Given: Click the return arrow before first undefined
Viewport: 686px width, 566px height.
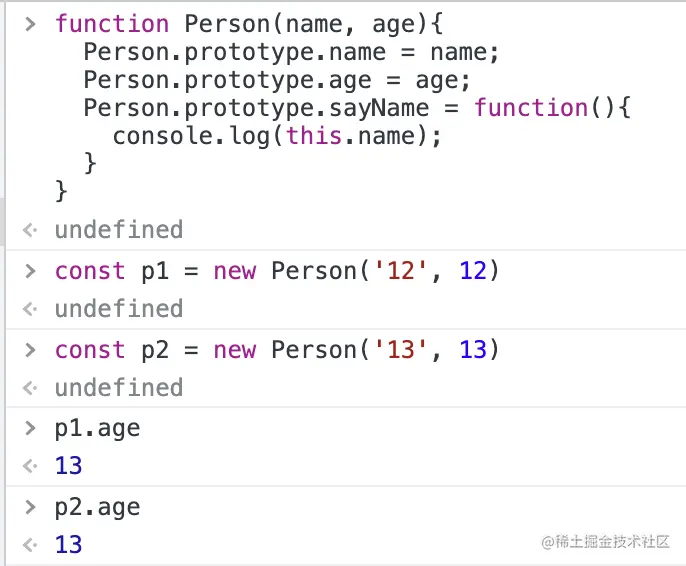Looking at the screenshot, I should (30, 230).
